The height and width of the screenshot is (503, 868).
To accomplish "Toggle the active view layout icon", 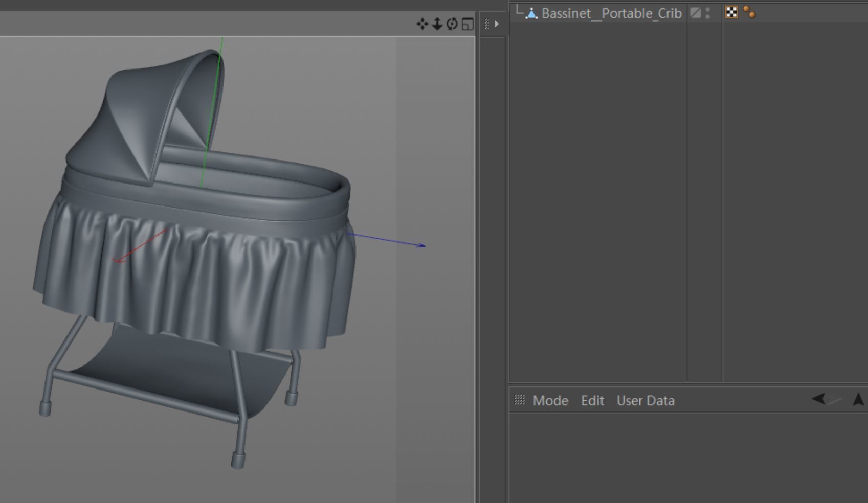I will tap(467, 24).
